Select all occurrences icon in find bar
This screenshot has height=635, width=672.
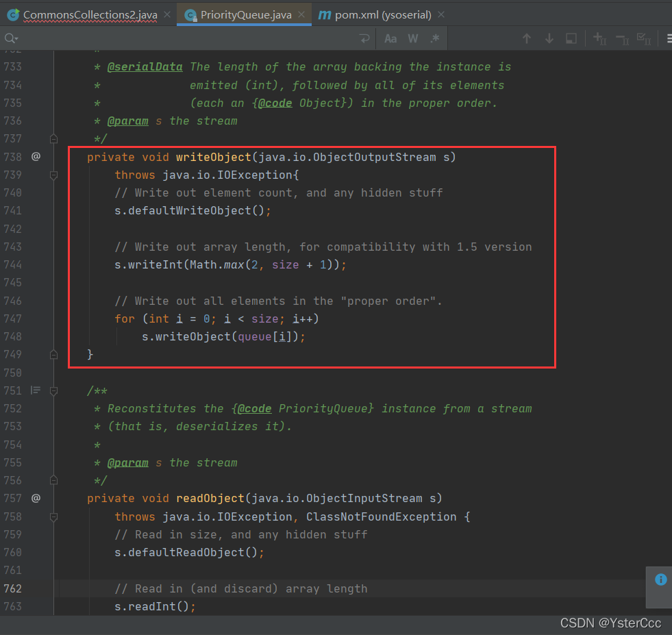644,39
